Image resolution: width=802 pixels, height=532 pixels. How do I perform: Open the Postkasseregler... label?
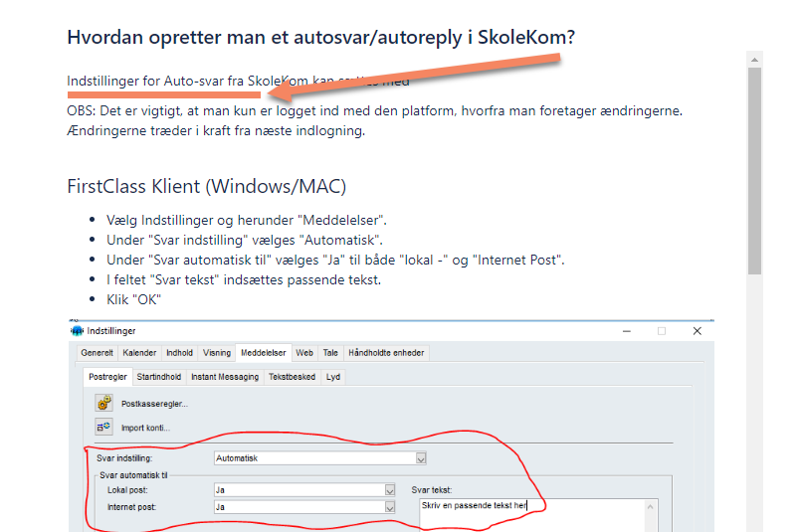(154, 404)
